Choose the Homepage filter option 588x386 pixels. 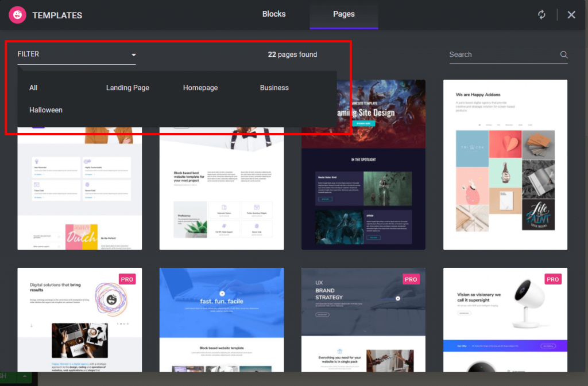[200, 88]
